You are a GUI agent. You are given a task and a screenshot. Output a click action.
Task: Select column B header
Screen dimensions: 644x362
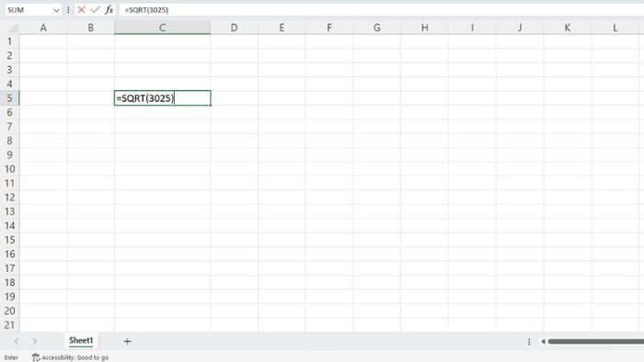click(x=91, y=28)
